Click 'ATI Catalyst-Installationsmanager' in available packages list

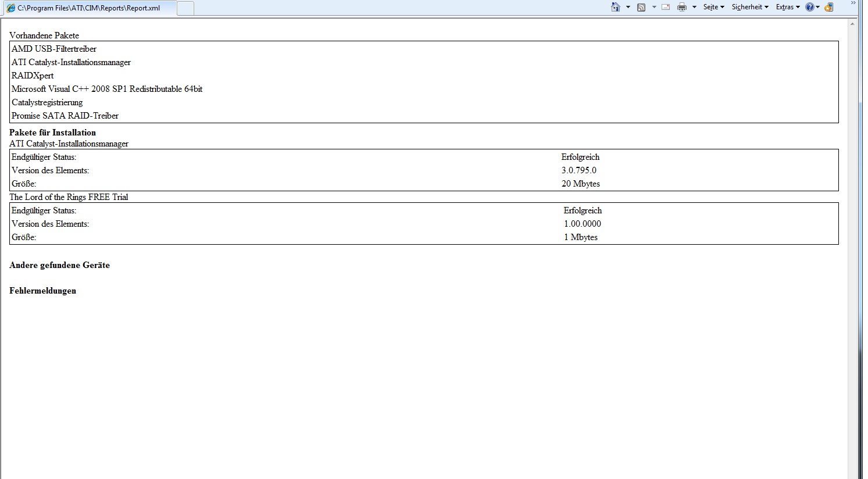click(71, 62)
